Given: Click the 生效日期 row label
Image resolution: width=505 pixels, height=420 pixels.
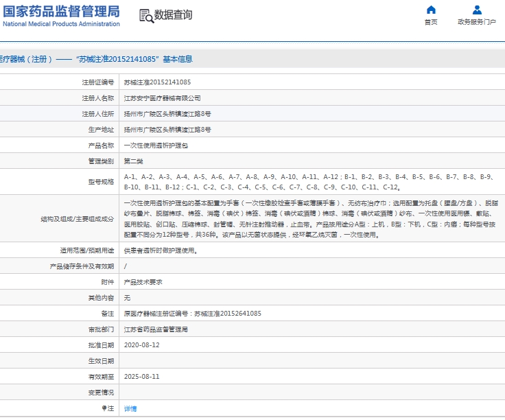Looking at the screenshot, I should coord(101,361).
